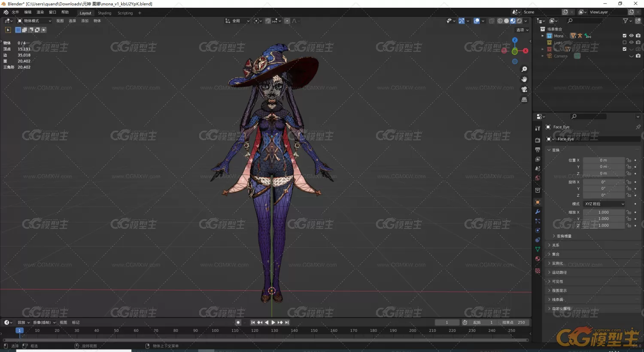Select material preview viewport shading
644x352 pixels.
coord(513,21)
